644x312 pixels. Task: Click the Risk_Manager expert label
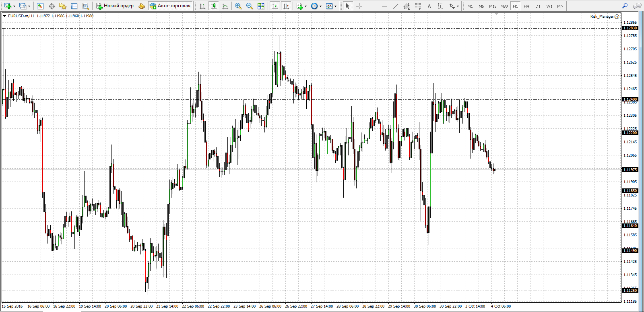point(605,17)
